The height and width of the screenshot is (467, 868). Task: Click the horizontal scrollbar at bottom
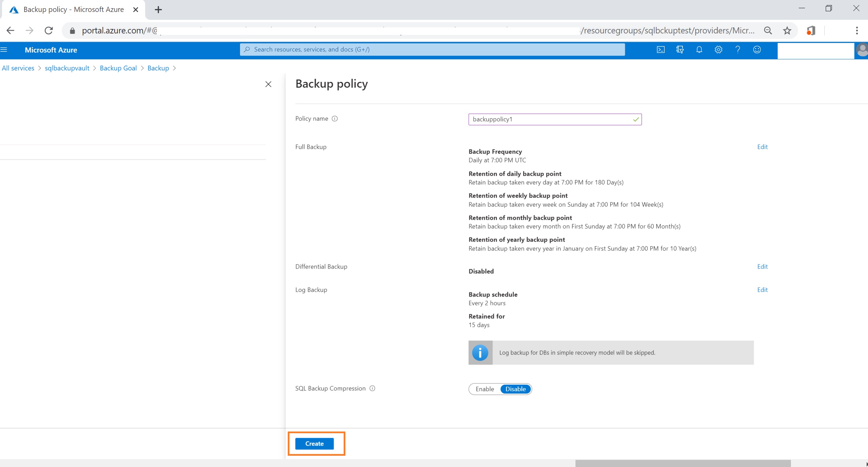click(x=683, y=463)
